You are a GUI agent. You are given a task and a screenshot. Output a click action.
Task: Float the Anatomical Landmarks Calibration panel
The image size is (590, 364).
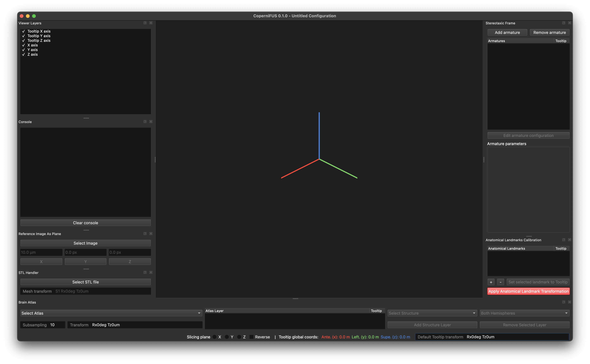[x=564, y=240]
